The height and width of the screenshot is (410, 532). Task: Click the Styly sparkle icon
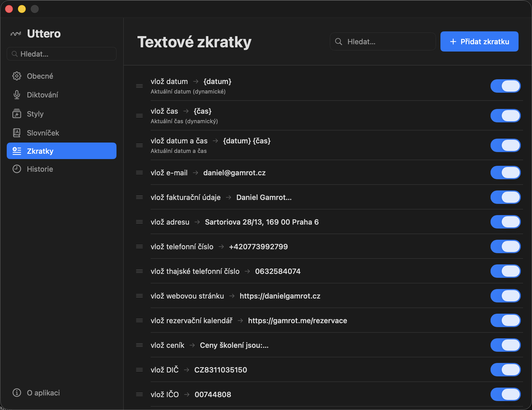17,114
